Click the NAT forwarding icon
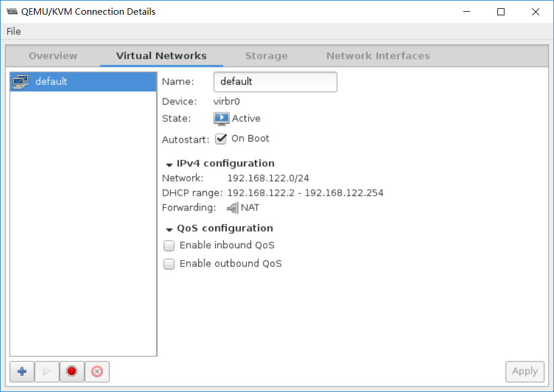554x392 pixels. 232,208
